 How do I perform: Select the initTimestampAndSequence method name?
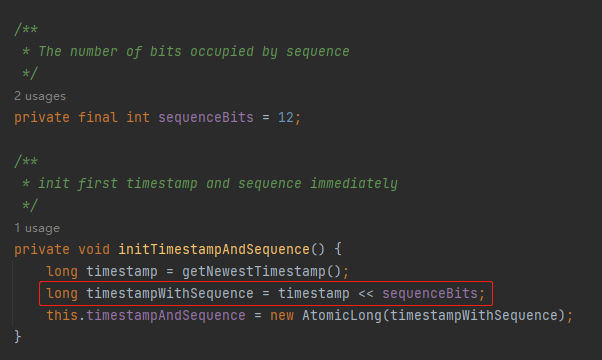point(214,249)
